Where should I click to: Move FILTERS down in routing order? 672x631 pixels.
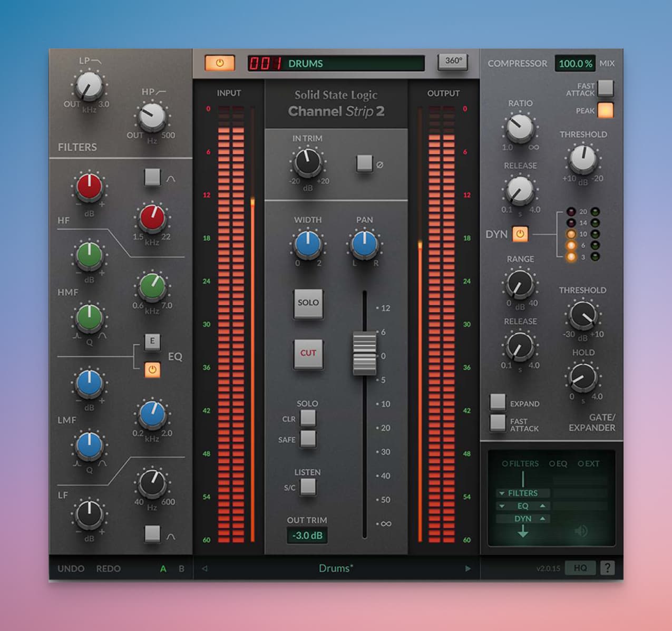click(x=501, y=493)
